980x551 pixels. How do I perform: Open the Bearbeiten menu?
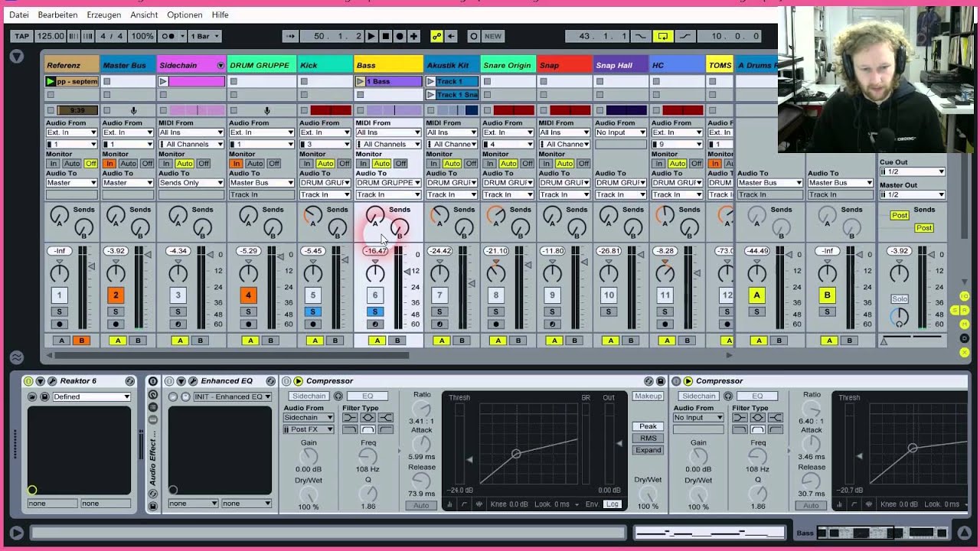click(x=57, y=15)
